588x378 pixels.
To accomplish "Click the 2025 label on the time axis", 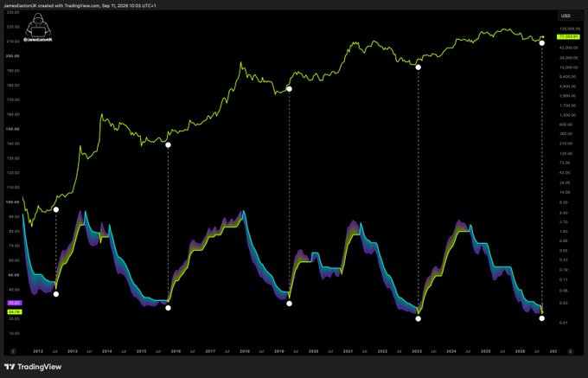I will point(486,351).
